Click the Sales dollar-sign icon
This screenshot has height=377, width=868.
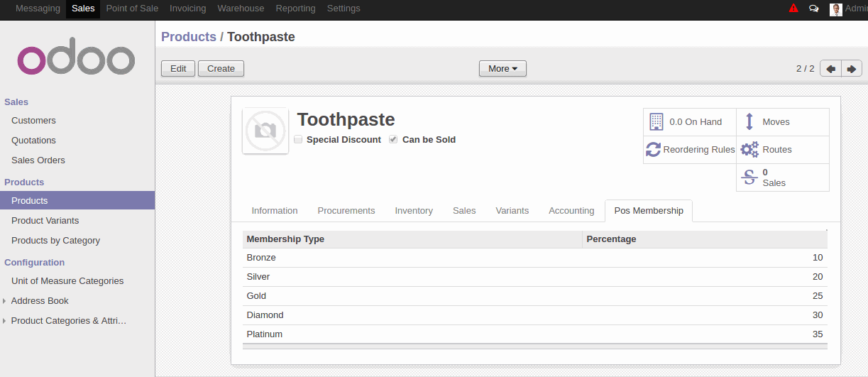pyautogui.click(x=749, y=177)
